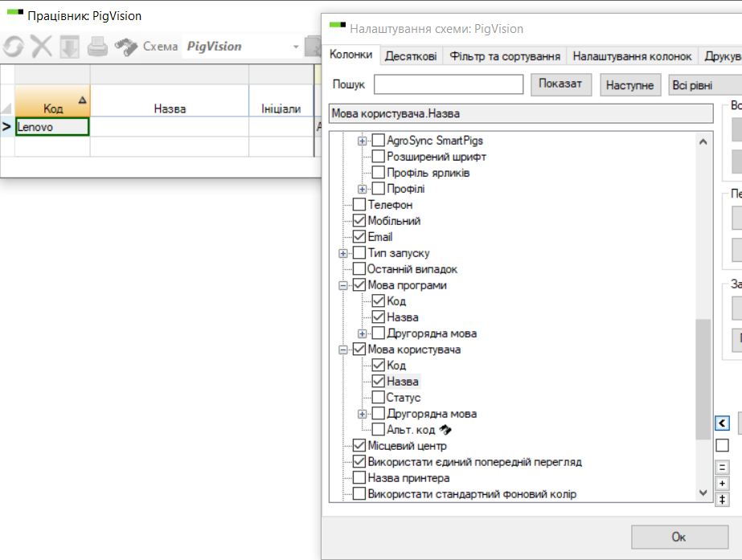Click binoculars icon next to Альт. код

coord(445,430)
